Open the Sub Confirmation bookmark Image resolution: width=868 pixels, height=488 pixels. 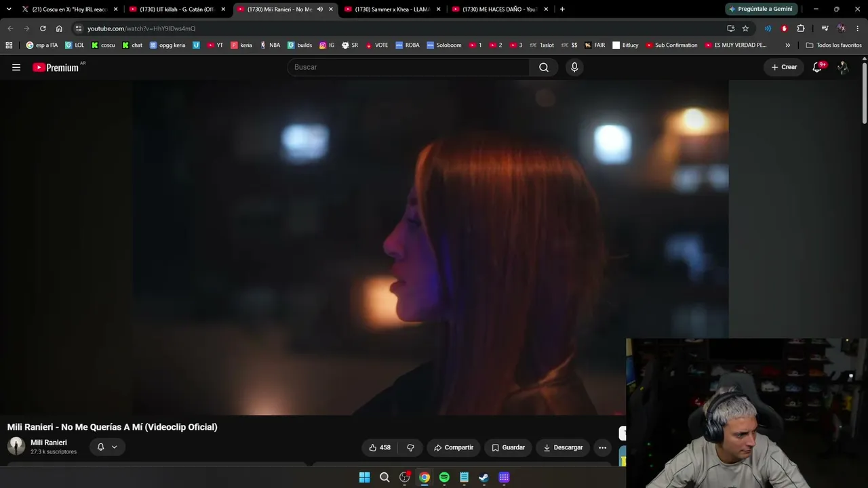671,45
